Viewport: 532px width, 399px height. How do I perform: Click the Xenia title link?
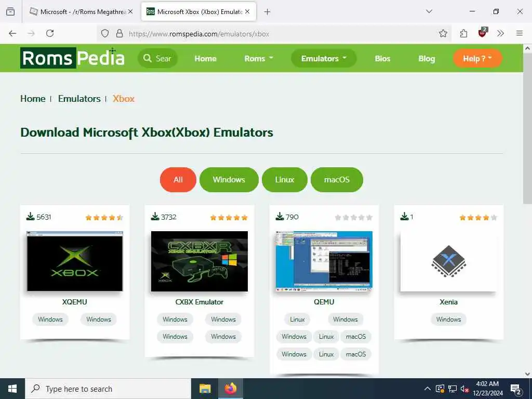tap(448, 302)
